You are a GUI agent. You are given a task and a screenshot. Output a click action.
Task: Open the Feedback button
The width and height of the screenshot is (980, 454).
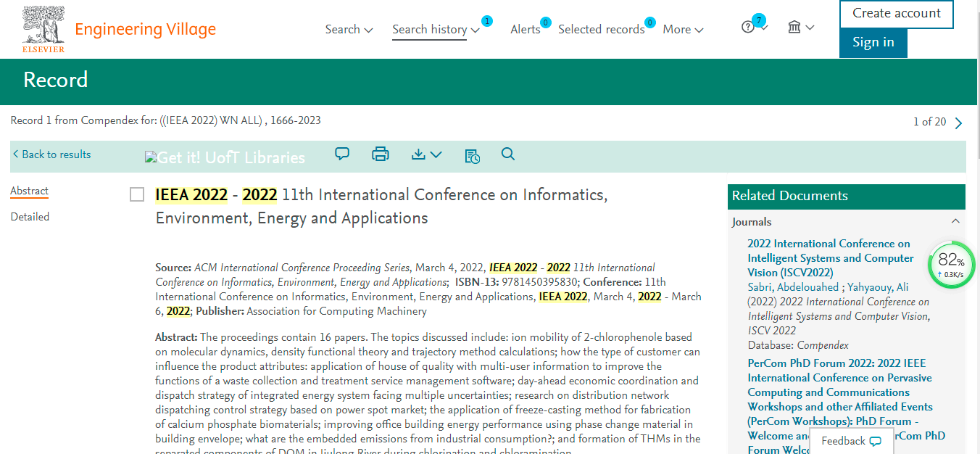851,441
